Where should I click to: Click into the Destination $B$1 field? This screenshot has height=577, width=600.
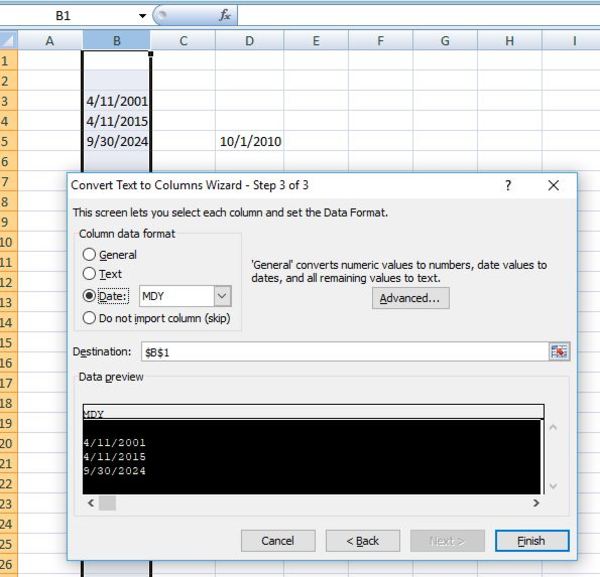coord(344,352)
